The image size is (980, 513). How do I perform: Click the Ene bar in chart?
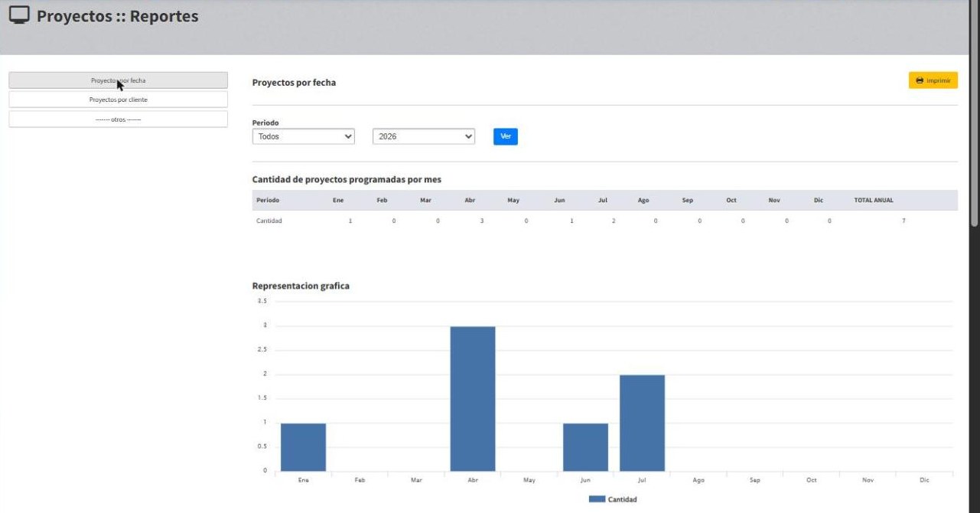303,447
